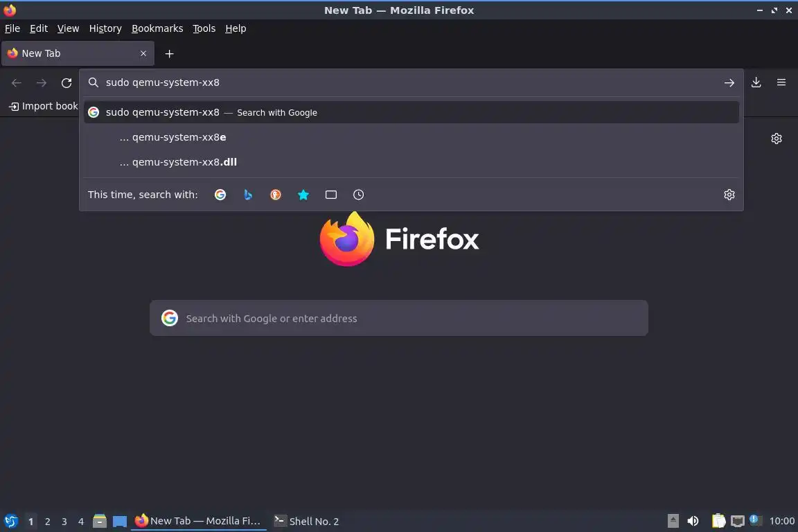Image resolution: width=798 pixels, height=532 pixels.
Task: Open the clipboard tray icon
Action: [x=718, y=521]
